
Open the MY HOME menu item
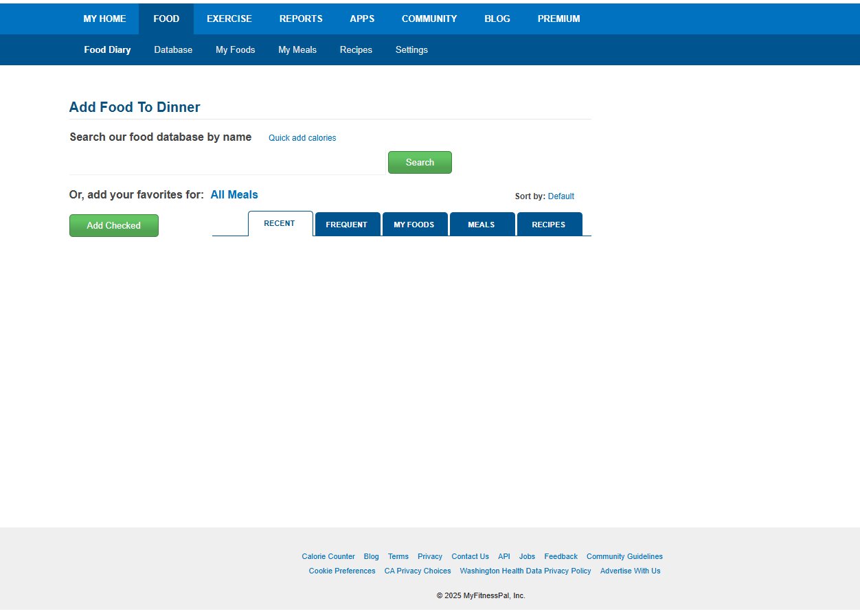[x=104, y=19]
